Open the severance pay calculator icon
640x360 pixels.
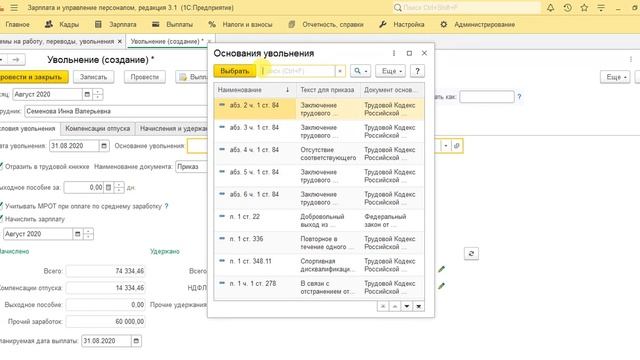coord(108,187)
